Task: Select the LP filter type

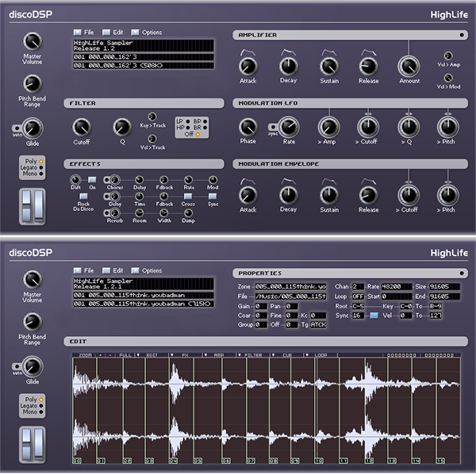Action: click(x=188, y=121)
